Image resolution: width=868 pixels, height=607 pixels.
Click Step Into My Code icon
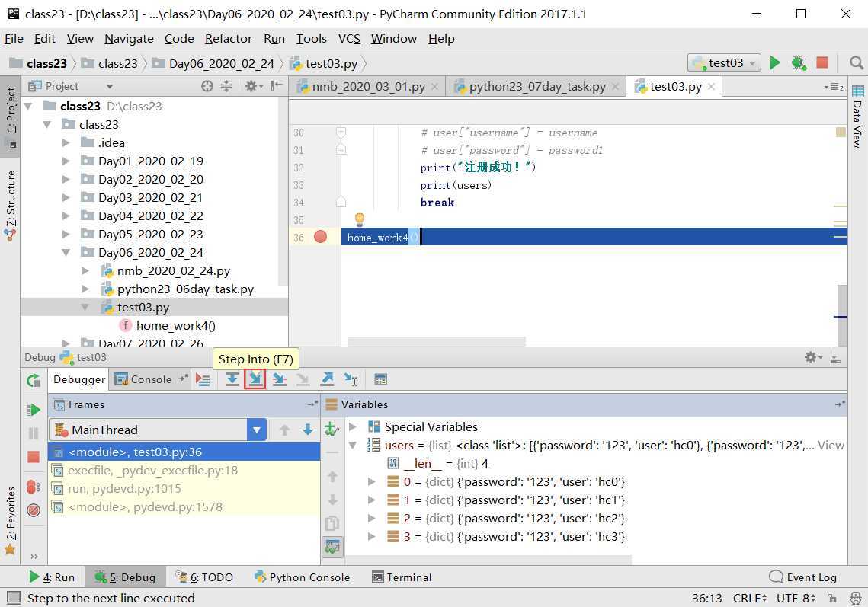click(280, 379)
